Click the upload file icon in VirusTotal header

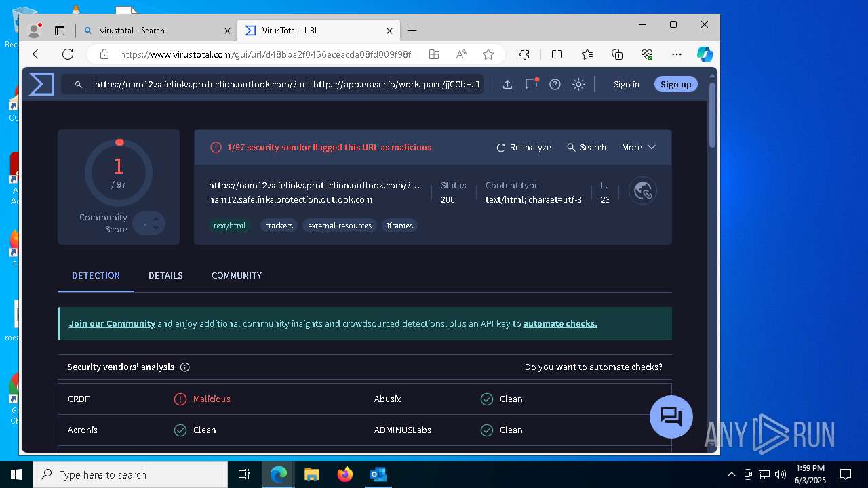click(x=507, y=84)
